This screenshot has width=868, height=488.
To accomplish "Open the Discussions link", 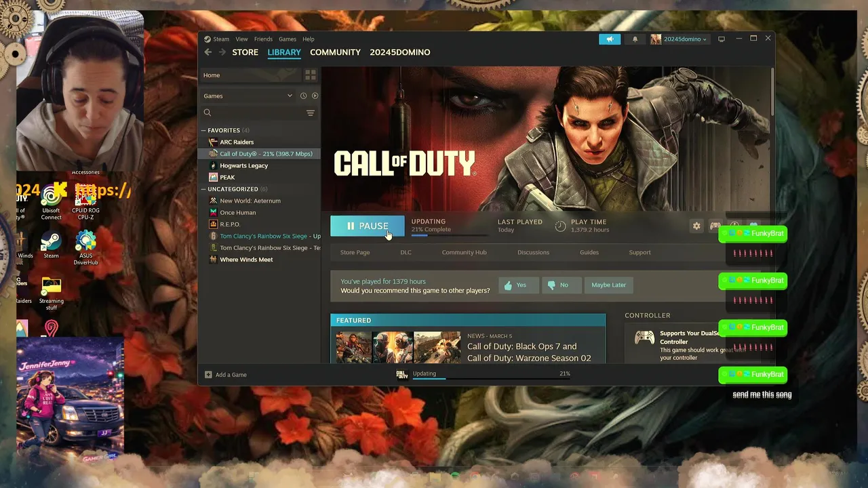I will pos(533,252).
